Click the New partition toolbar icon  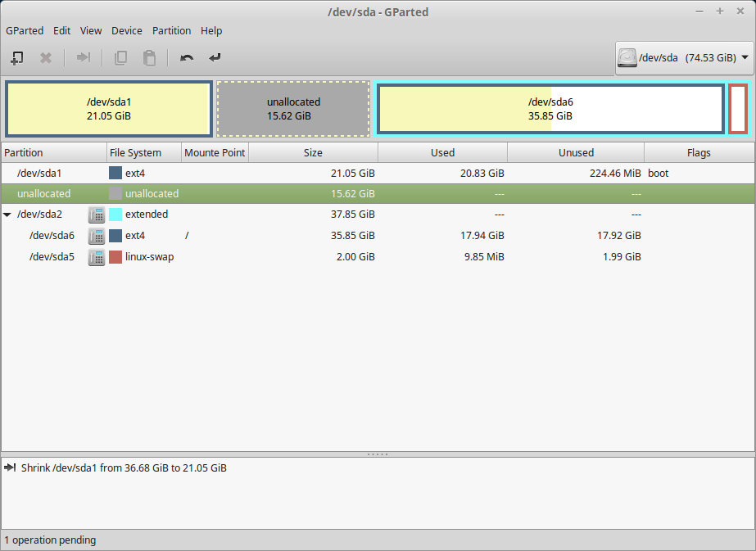point(17,58)
